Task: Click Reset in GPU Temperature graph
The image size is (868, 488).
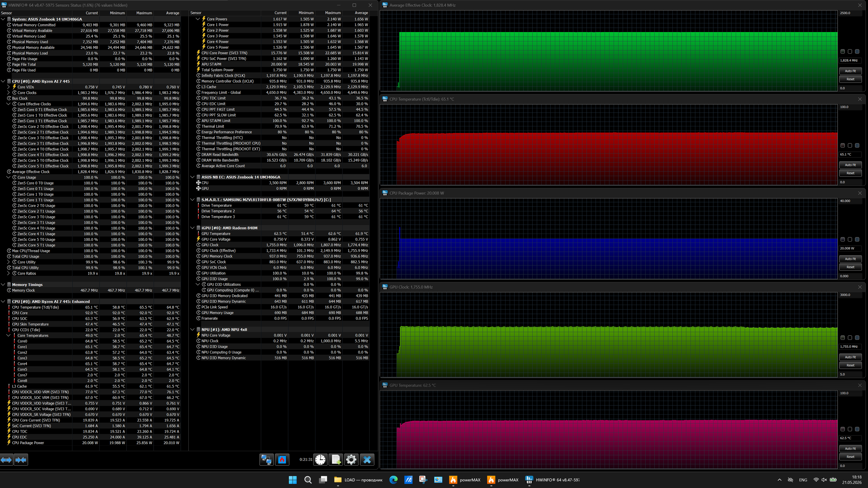Action: tap(850, 457)
